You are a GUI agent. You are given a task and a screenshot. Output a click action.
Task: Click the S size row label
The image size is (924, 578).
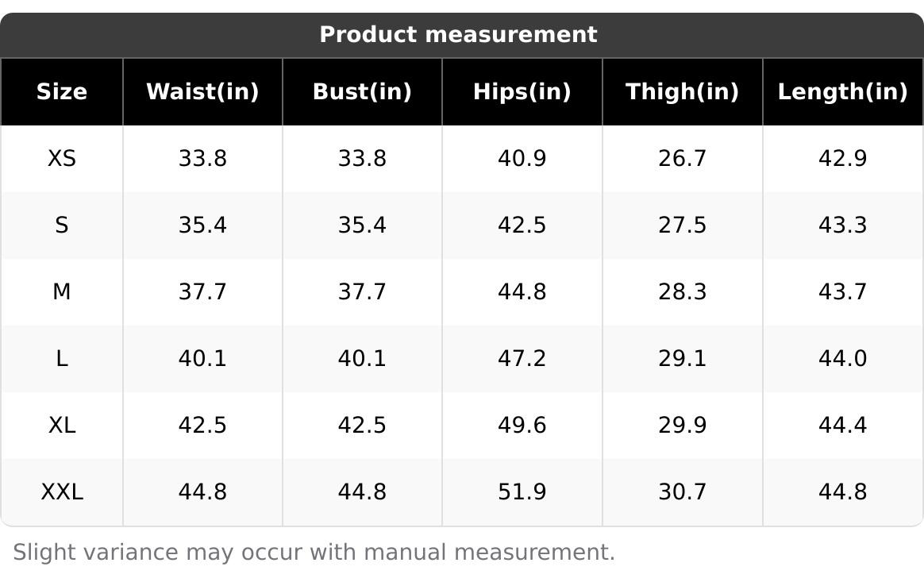tap(62, 225)
